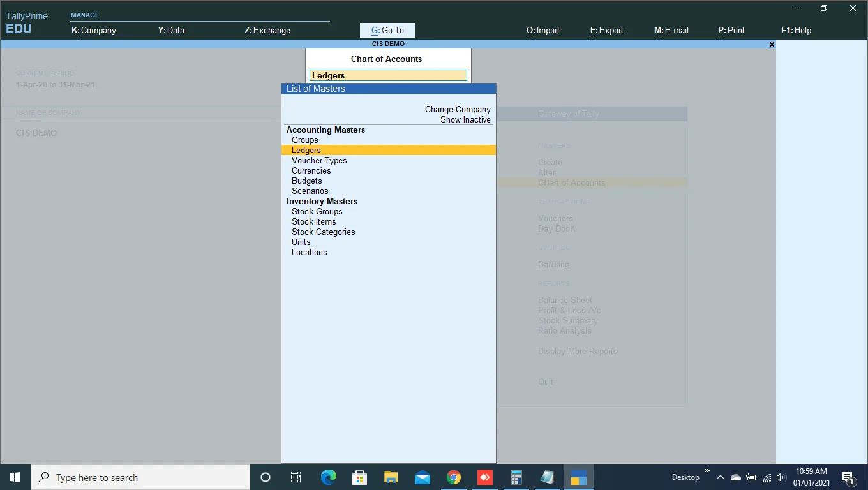Click Stock Summary in Gateway

click(x=568, y=320)
